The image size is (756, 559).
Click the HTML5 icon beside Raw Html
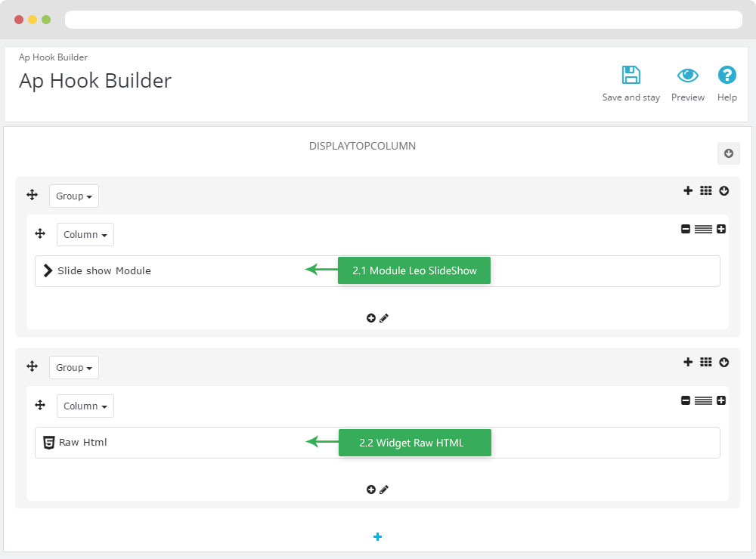tap(48, 443)
